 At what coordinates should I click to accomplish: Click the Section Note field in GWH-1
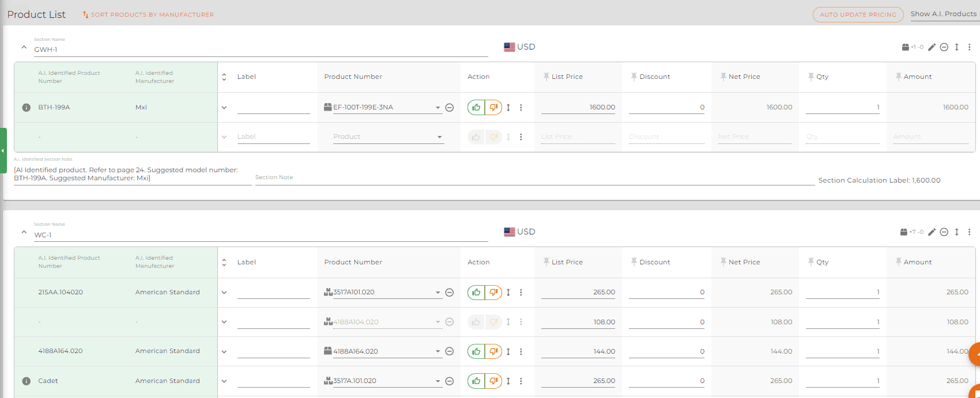(x=534, y=177)
